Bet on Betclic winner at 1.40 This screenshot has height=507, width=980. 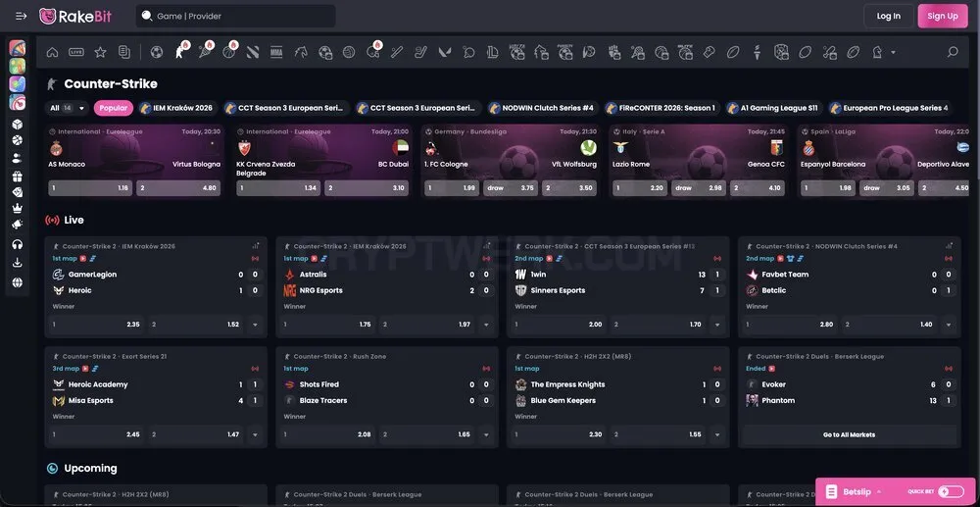pyautogui.click(x=890, y=325)
